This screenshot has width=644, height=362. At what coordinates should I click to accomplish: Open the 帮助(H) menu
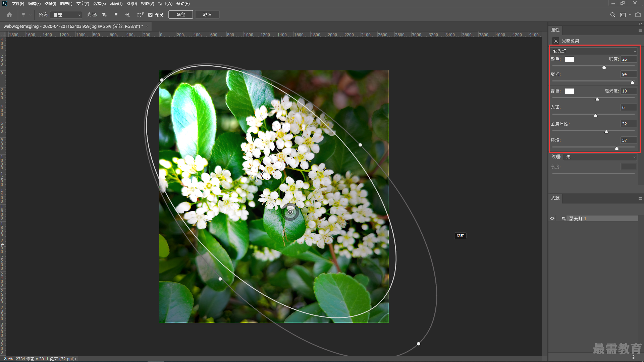coord(183,3)
